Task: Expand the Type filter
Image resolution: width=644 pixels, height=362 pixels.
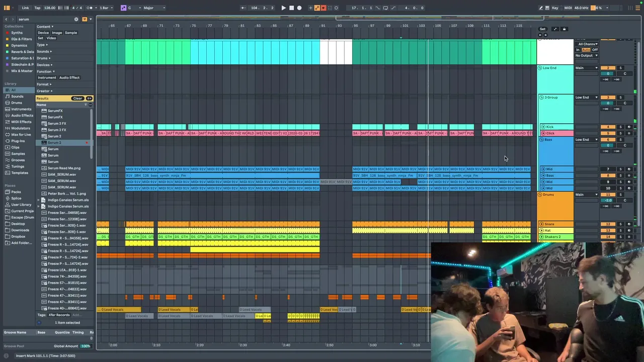Action: [42, 45]
